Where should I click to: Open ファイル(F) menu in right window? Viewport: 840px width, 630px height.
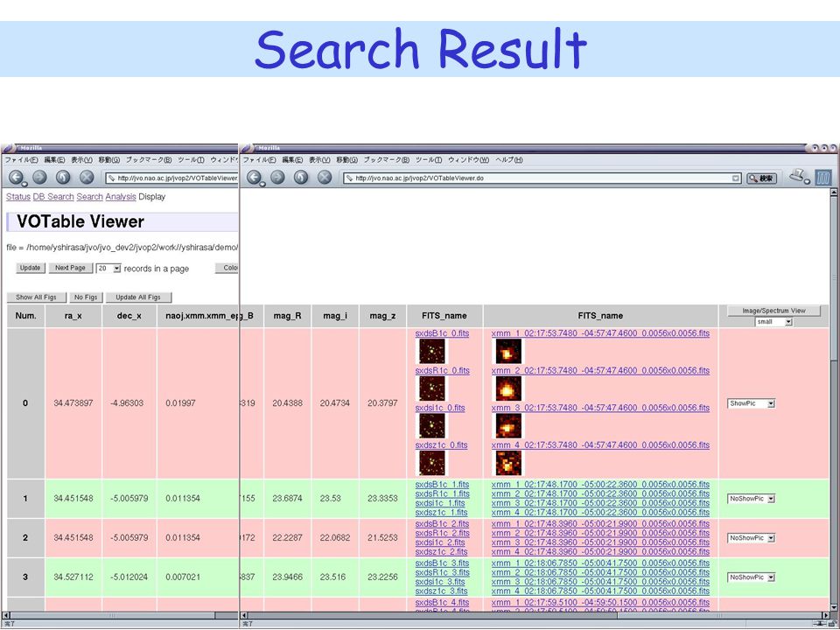[x=259, y=159]
